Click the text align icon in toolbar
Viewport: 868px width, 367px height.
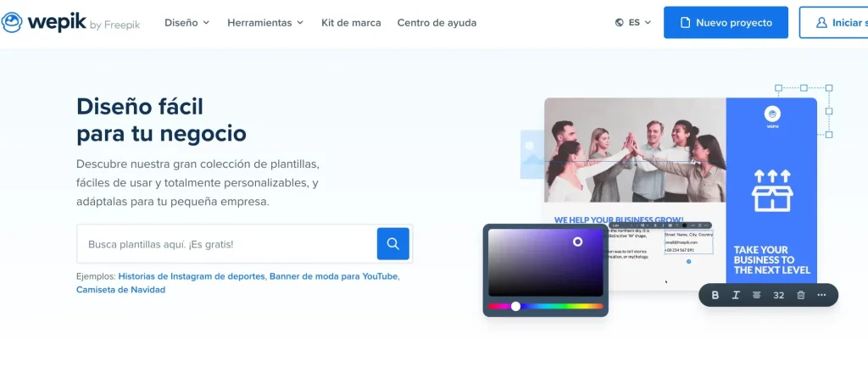756,295
